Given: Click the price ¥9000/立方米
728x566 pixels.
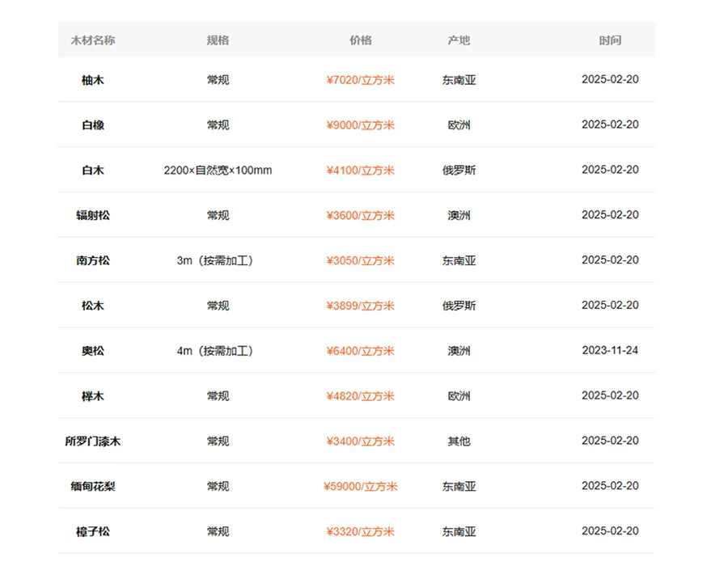Looking at the screenshot, I should [x=360, y=125].
